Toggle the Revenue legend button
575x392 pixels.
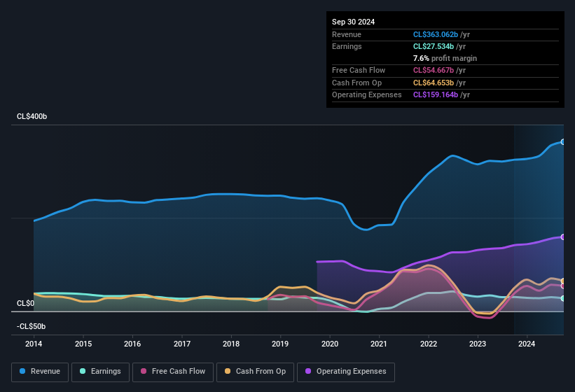click(x=40, y=372)
